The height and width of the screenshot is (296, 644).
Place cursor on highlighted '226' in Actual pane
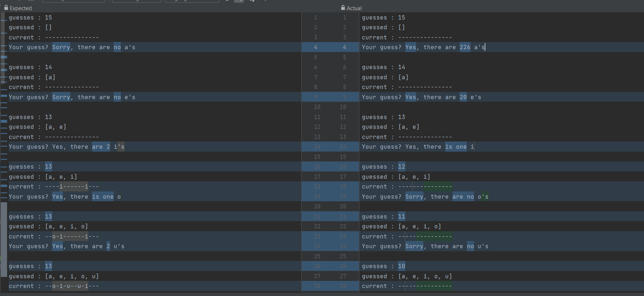point(465,47)
